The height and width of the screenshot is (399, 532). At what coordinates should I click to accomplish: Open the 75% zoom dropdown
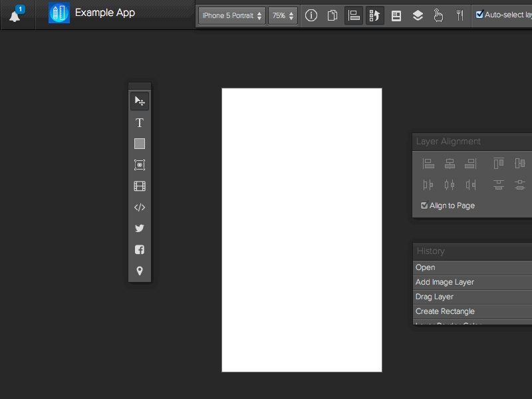[283, 16]
